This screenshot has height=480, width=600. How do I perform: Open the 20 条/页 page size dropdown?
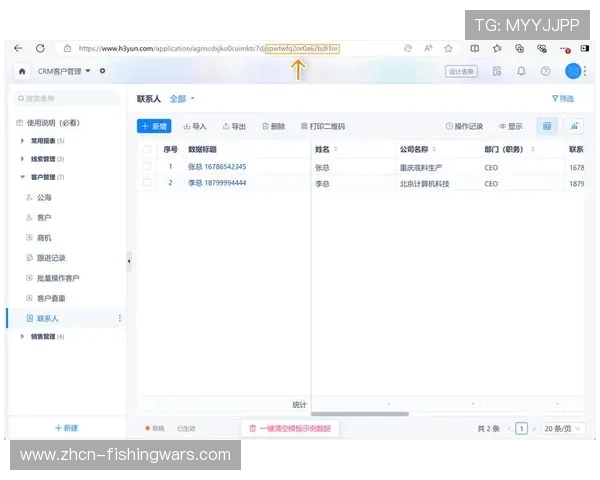562,428
